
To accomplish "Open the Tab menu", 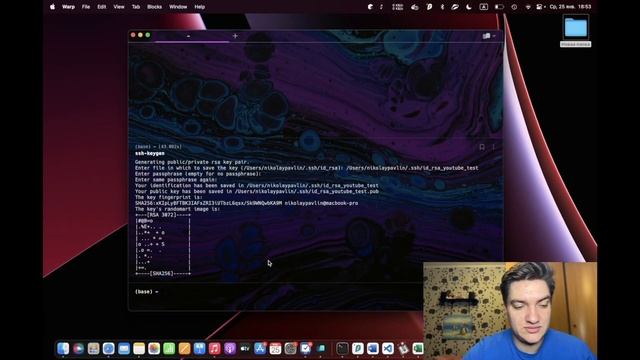I will click(x=136, y=7).
